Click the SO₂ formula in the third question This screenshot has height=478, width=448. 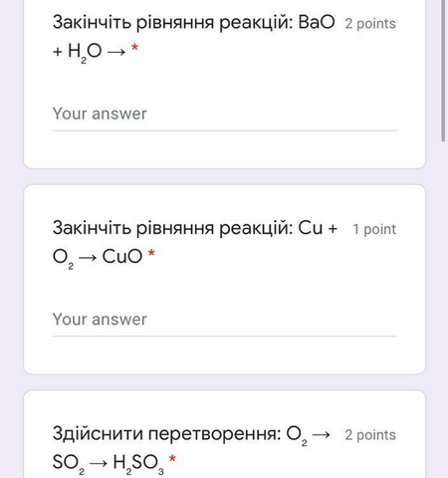(69, 463)
